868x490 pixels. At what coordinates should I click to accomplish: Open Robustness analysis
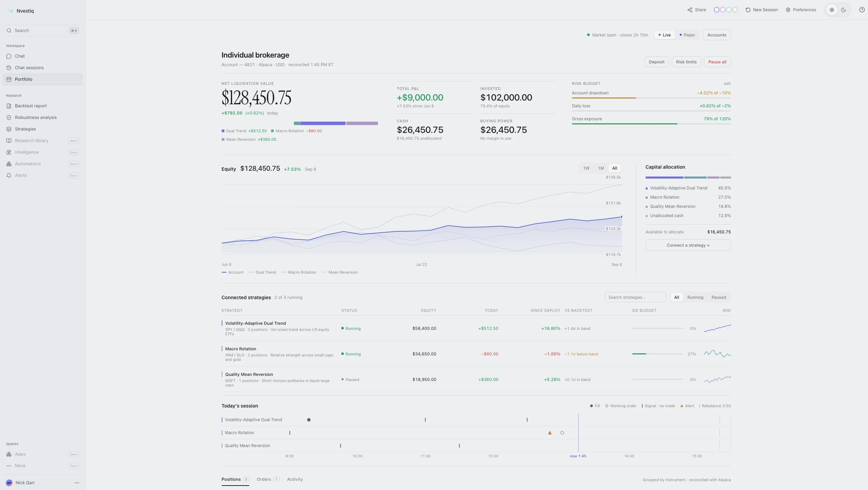43,118
